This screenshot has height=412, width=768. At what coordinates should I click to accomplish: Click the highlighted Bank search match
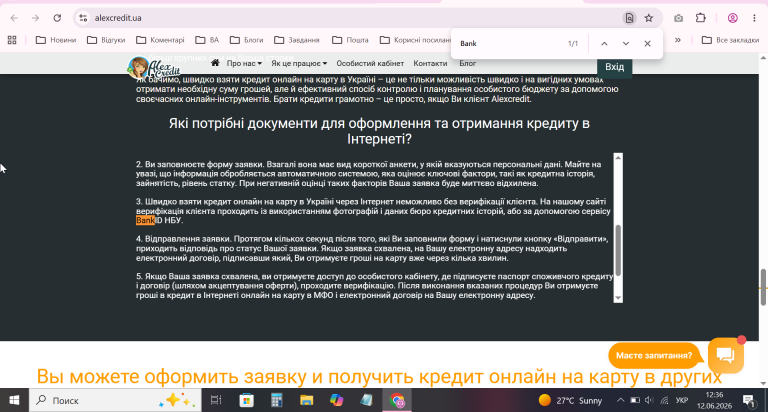point(145,220)
